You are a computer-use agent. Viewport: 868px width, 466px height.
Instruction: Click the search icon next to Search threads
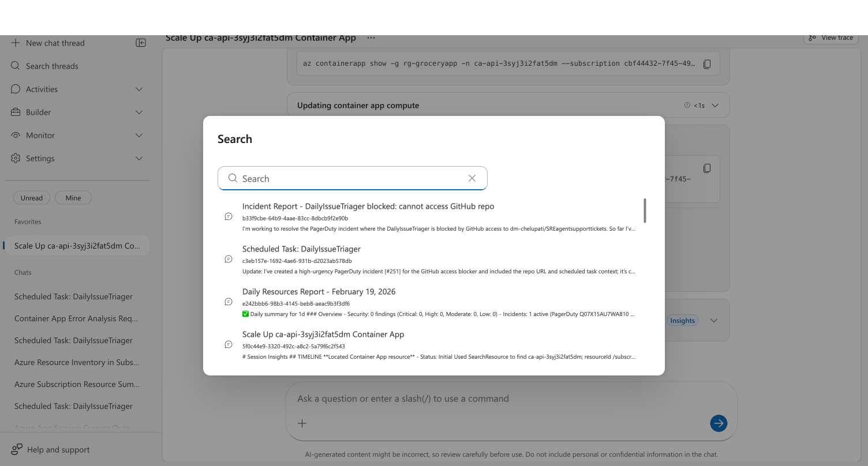tap(16, 66)
